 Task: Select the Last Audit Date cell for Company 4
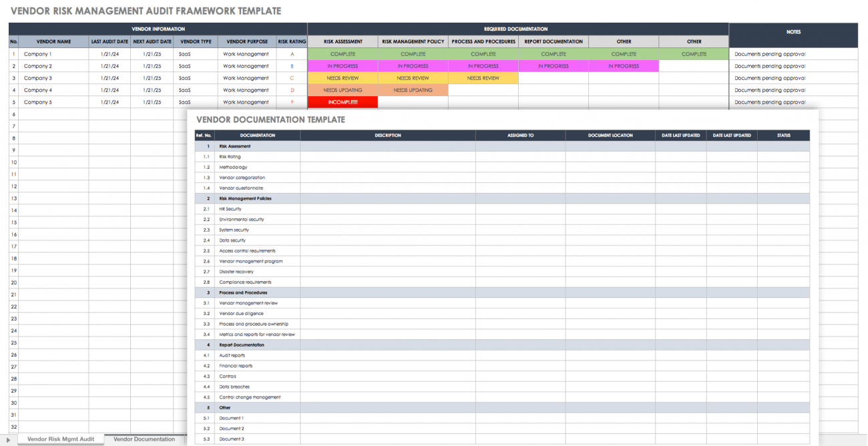click(110, 89)
